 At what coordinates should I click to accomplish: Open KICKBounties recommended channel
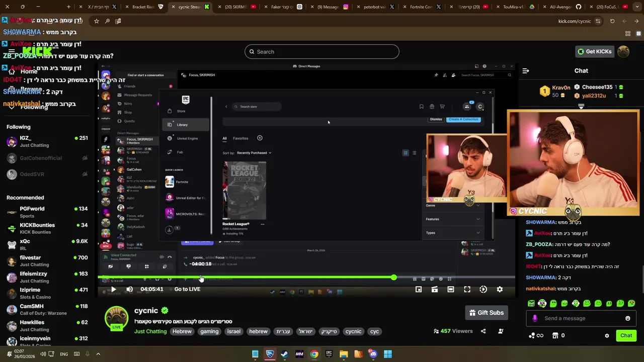coord(48,228)
